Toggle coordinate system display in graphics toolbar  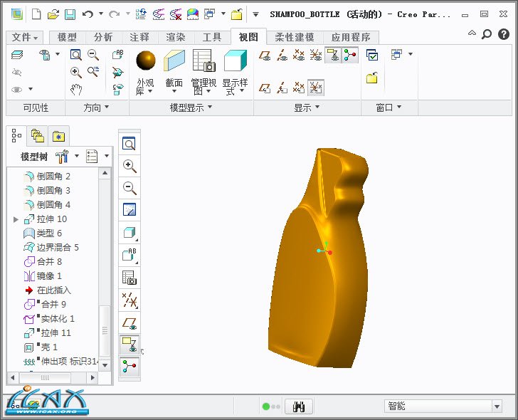point(129,345)
